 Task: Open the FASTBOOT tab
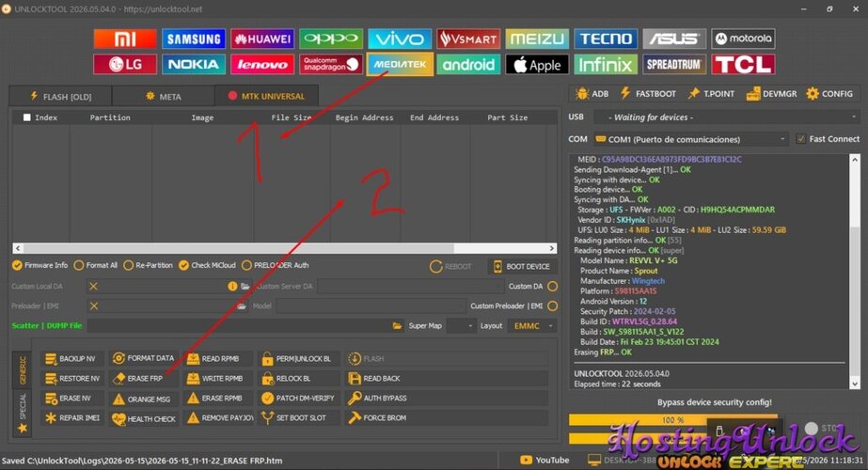click(x=648, y=94)
